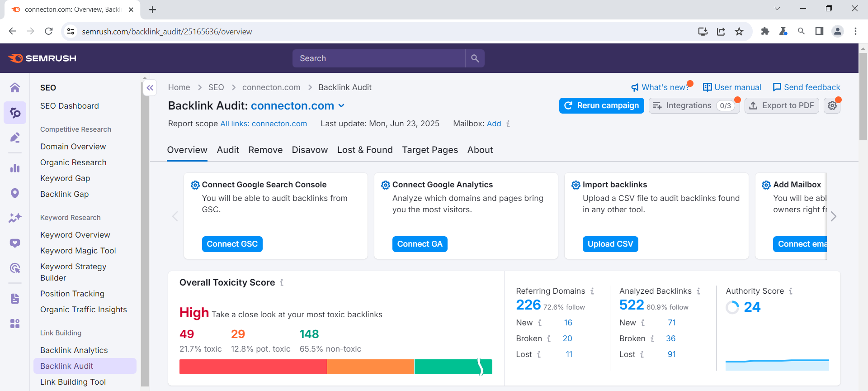Open the Integrations 0/3 dropdown
Viewport: 868px width, 391px height.
point(694,105)
